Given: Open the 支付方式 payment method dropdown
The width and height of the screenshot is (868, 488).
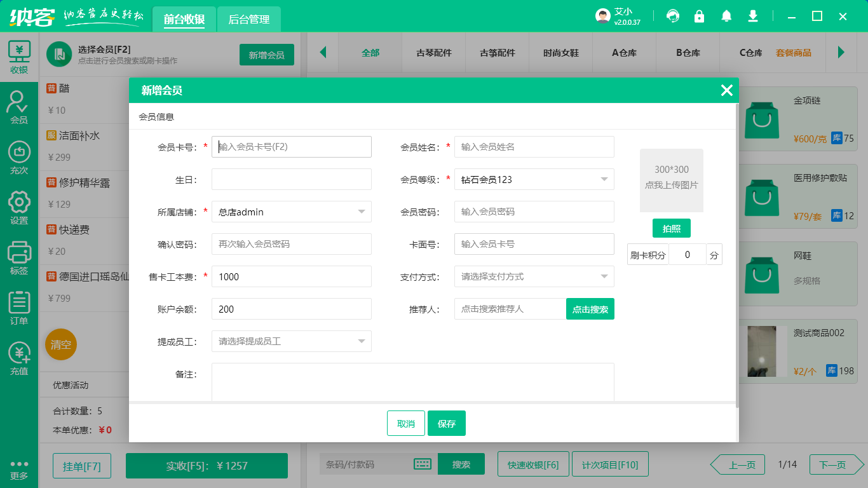Looking at the screenshot, I should pyautogui.click(x=534, y=276).
